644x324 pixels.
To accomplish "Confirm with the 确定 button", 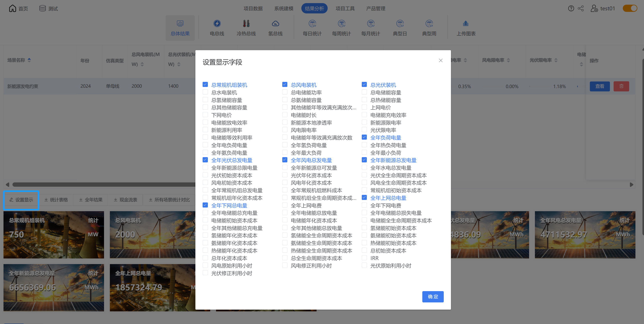I will (433, 297).
